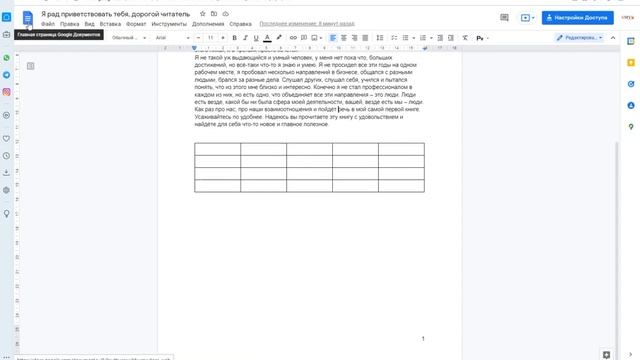Open the paragraph style dropdown

(129, 38)
